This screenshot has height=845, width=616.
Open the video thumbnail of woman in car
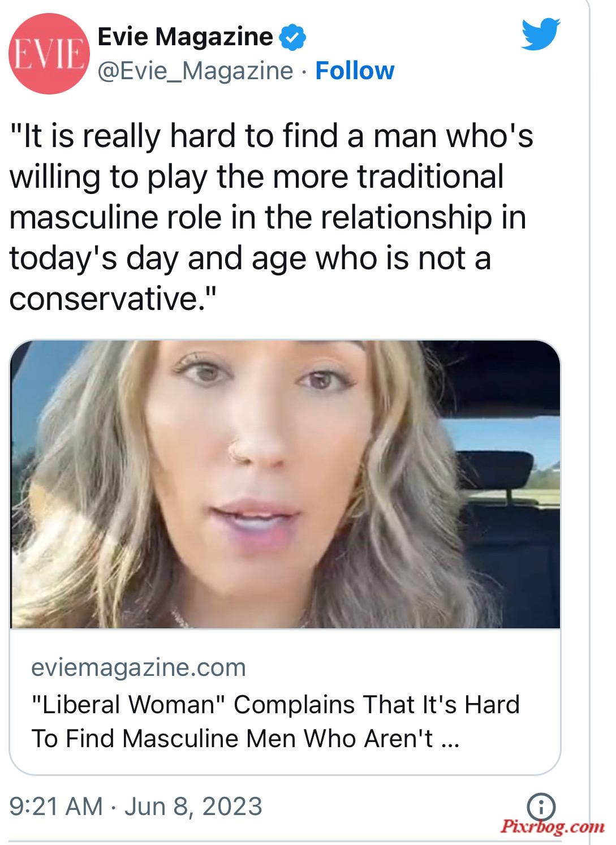[285, 484]
